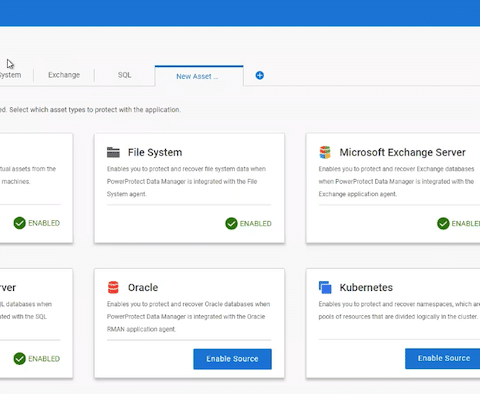Select the Microsoft Exchange Server title
This screenshot has height=394, width=480.
[x=402, y=152]
